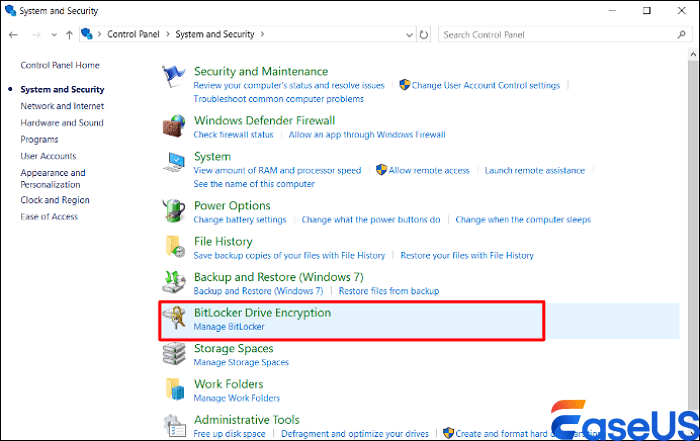Click the shield icon beside Change User Account Control
The width and height of the screenshot is (700, 441).
click(404, 85)
